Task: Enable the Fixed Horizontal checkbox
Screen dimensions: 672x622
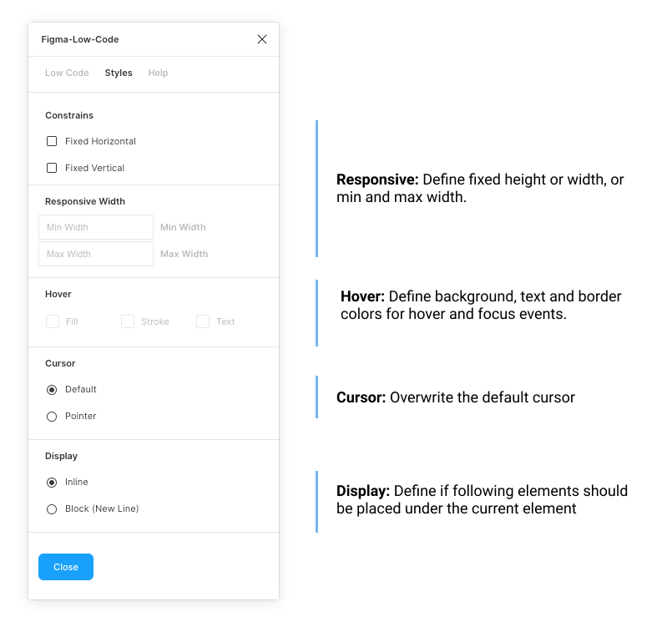Action: (x=52, y=141)
